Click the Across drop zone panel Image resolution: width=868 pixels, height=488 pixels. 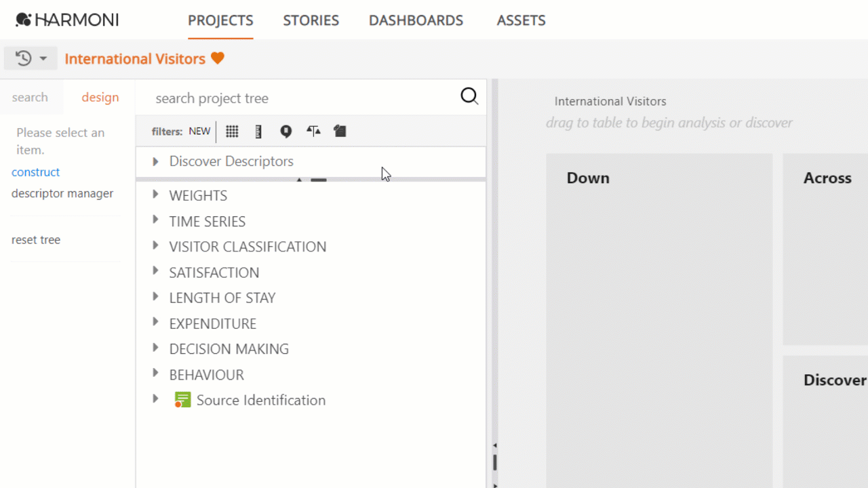[825, 249]
